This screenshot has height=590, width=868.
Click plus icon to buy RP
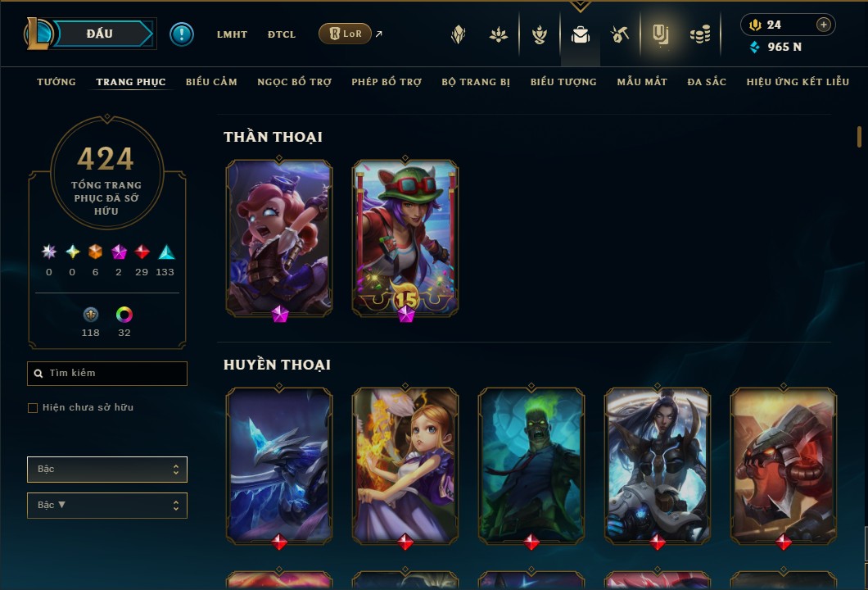(823, 25)
